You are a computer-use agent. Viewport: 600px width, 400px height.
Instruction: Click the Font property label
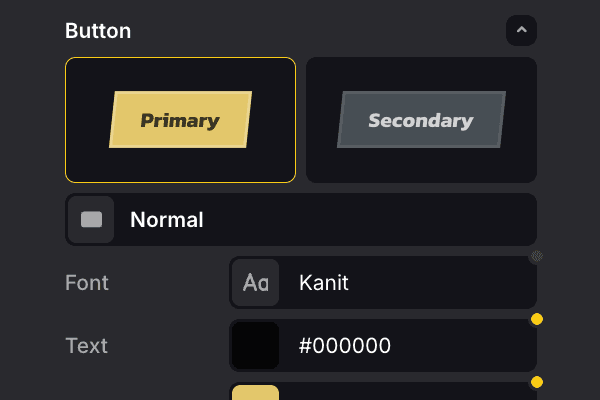tap(86, 283)
